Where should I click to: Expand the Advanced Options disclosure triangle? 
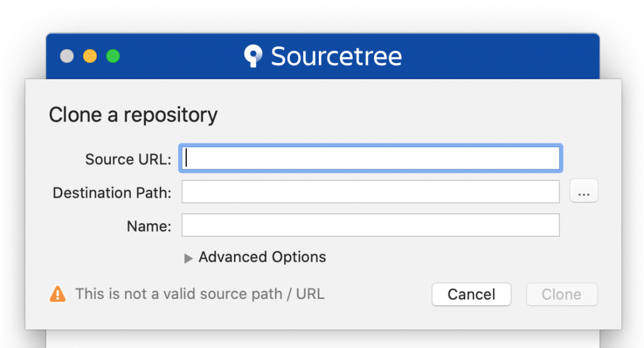188,258
